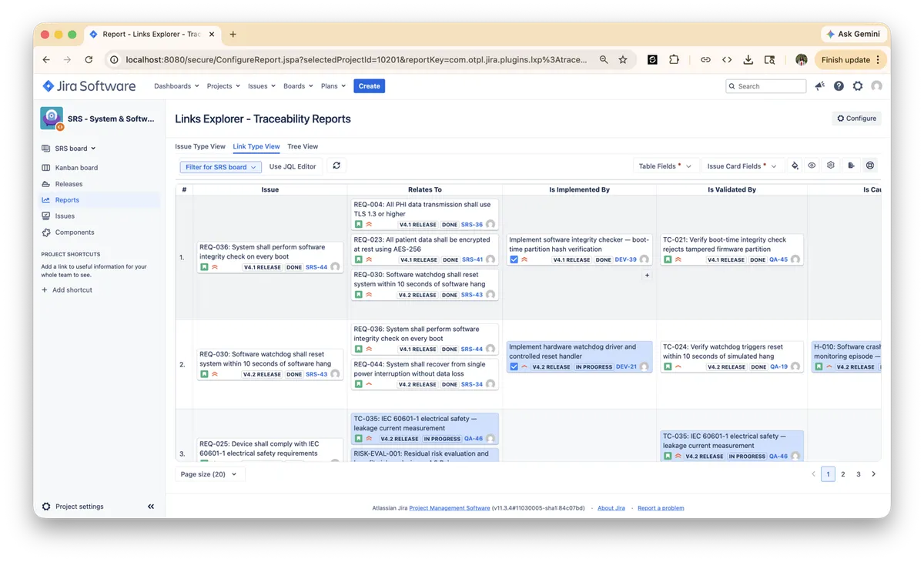Click next page arrow
The height and width of the screenshot is (562, 924).
tap(873, 474)
